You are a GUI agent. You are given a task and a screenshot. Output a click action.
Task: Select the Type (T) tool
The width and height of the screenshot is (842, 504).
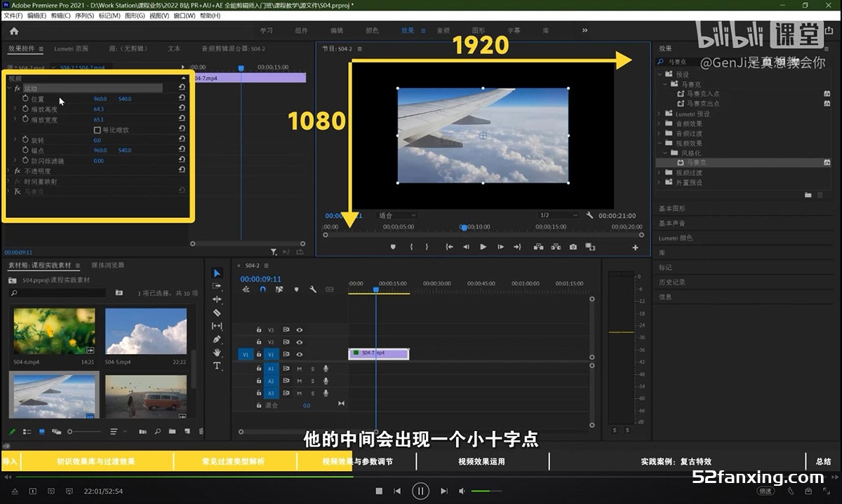[217, 366]
